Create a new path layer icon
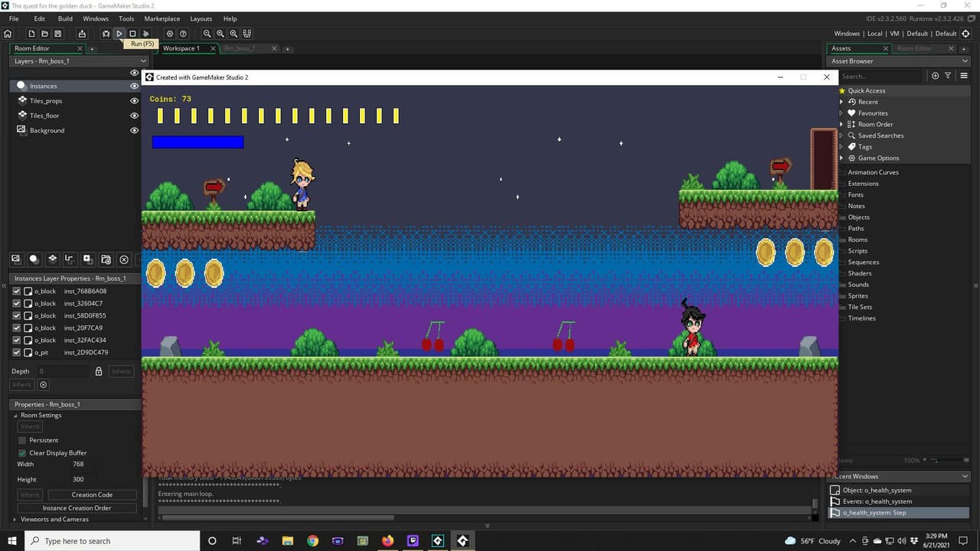This screenshot has width=980, height=551. pos(70,259)
